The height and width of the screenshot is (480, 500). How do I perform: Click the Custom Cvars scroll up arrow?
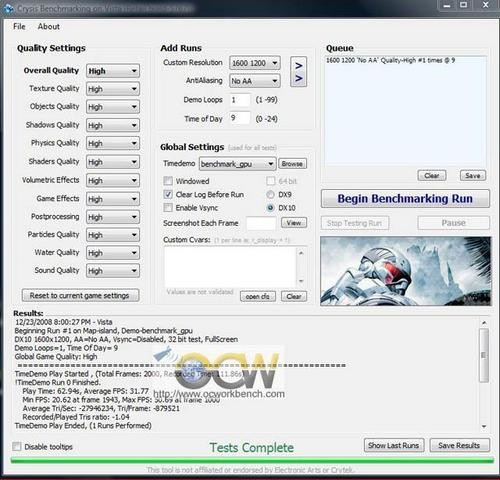click(301, 253)
